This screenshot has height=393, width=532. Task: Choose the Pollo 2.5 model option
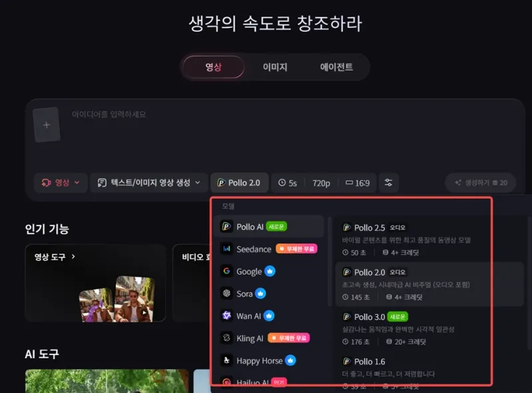(x=429, y=239)
